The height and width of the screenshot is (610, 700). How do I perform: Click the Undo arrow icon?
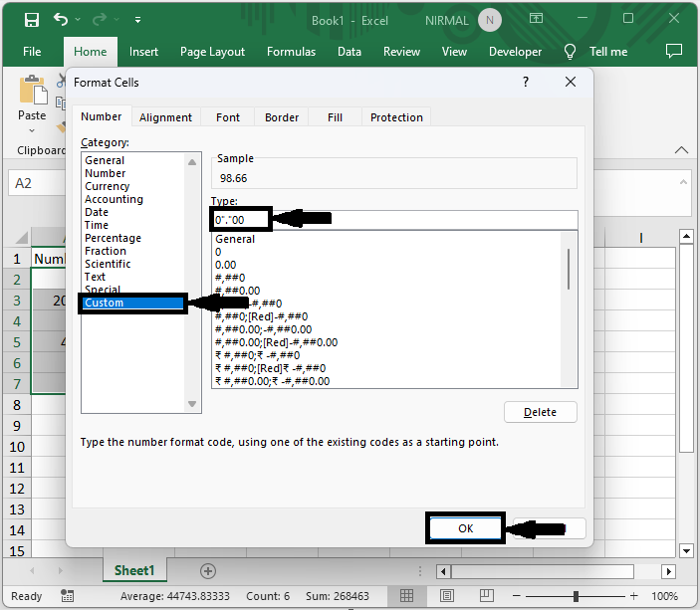(x=61, y=19)
